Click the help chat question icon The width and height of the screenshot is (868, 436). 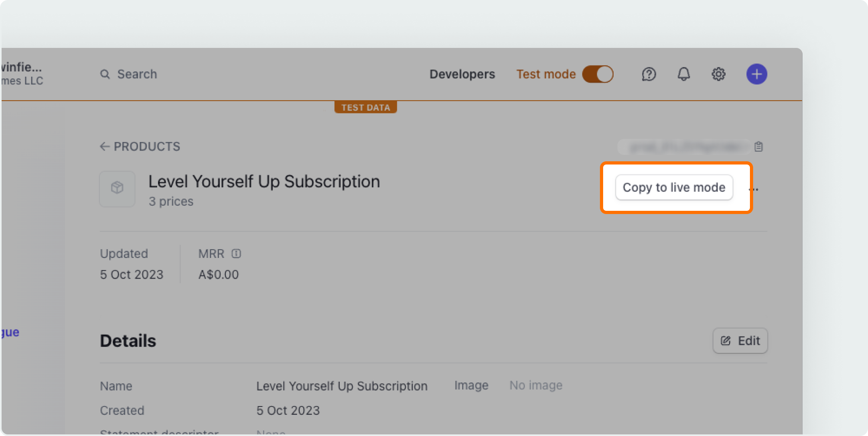[649, 74]
